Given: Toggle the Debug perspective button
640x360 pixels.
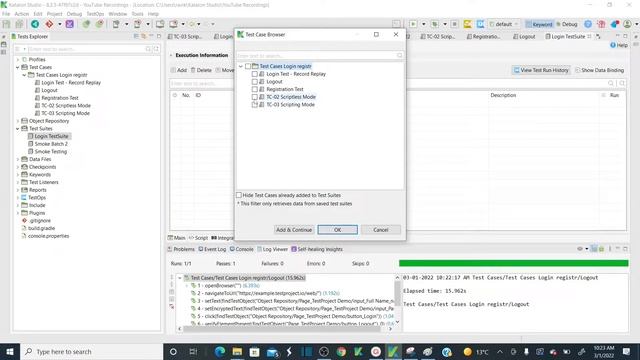Looking at the screenshot, I should [x=567, y=24].
